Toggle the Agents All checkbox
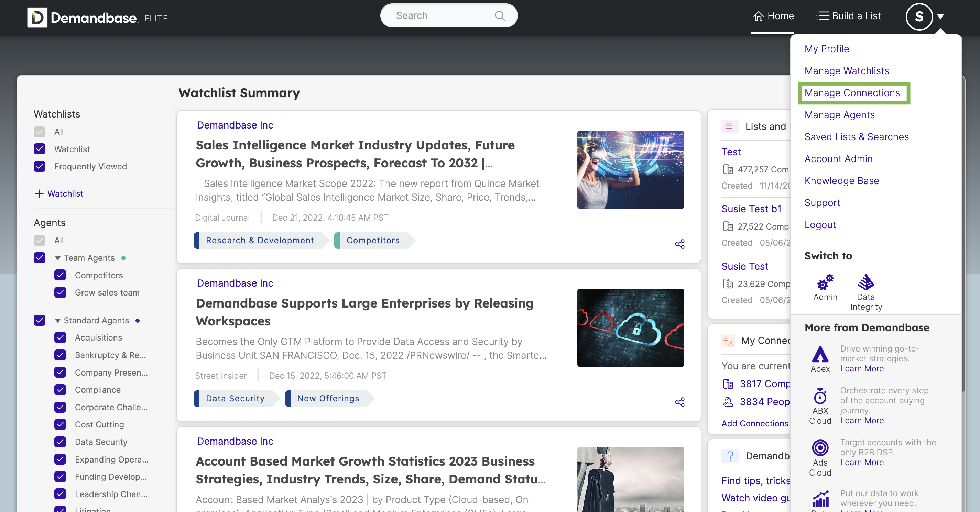 click(40, 240)
